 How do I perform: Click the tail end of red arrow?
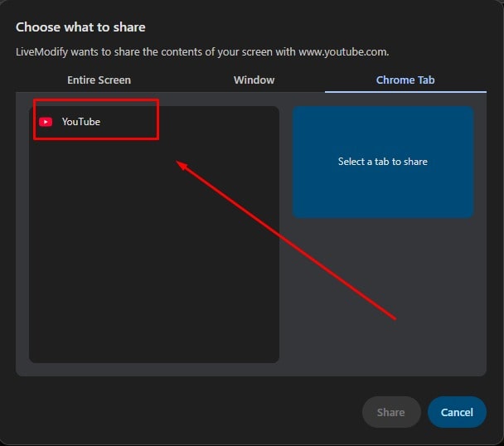[395, 318]
